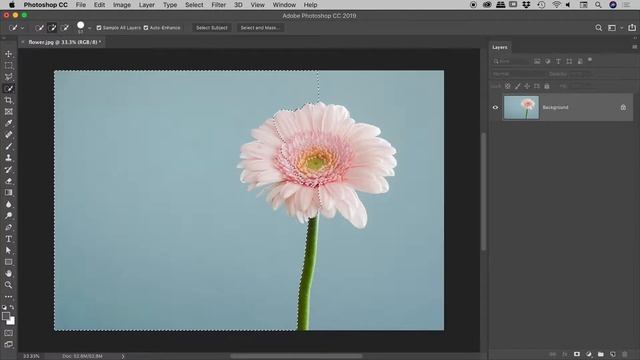
Task: Create a new layer in Layers panel
Action: coord(613,354)
